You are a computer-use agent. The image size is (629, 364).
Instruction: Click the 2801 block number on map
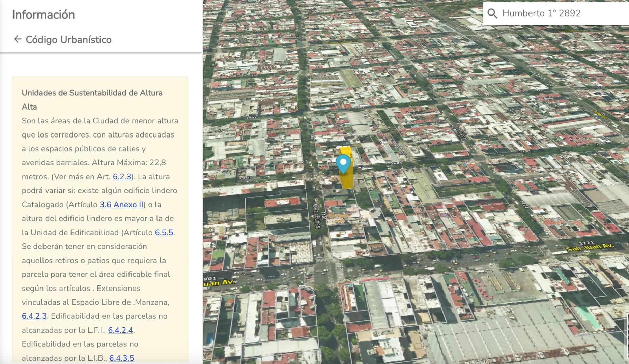(396, 163)
